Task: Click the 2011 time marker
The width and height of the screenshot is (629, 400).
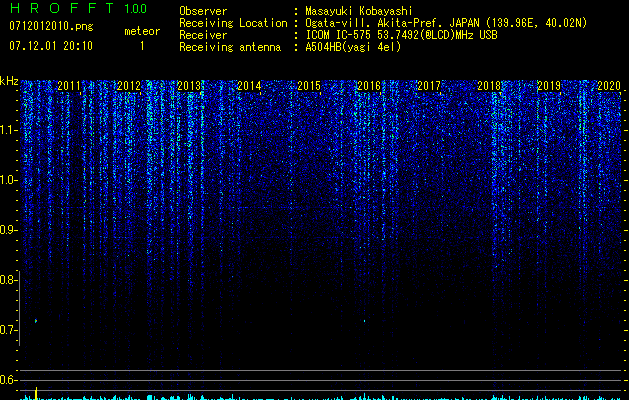Action: pyautogui.click(x=69, y=86)
